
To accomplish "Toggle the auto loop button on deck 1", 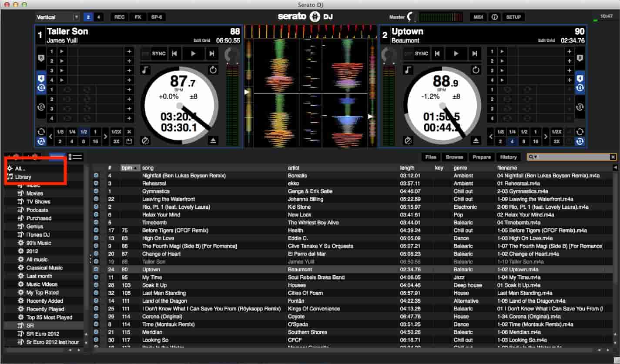I will [x=41, y=141].
